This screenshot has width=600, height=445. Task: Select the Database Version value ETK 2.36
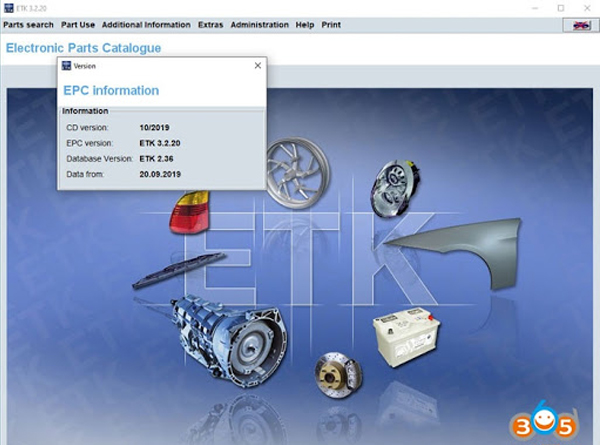click(x=156, y=159)
